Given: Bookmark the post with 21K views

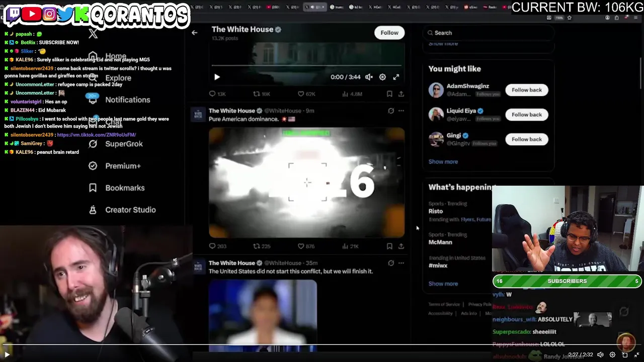Looking at the screenshot, I should coord(389,246).
